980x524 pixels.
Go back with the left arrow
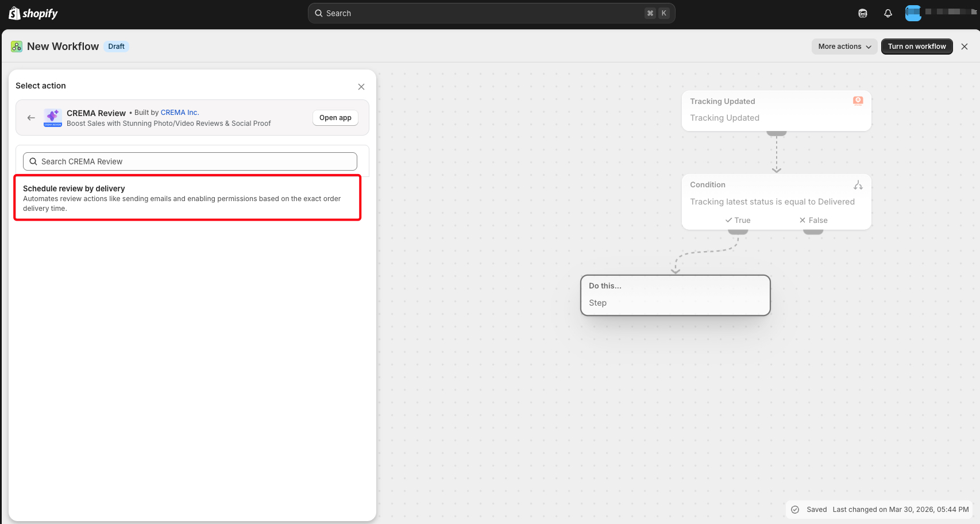pyautogui.click(x=31, y=118)
